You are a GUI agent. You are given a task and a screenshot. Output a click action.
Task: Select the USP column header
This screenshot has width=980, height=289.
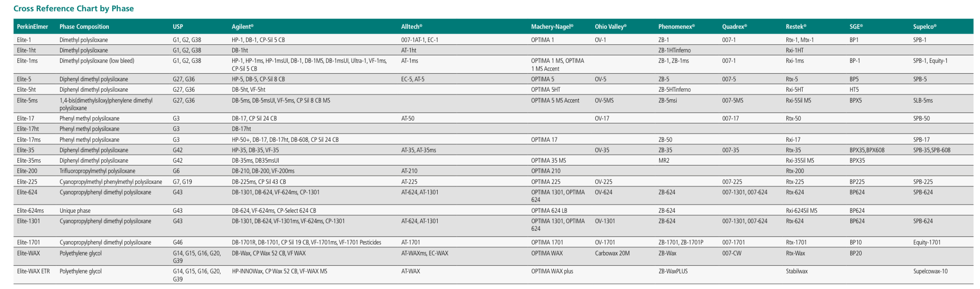(178, 27)
